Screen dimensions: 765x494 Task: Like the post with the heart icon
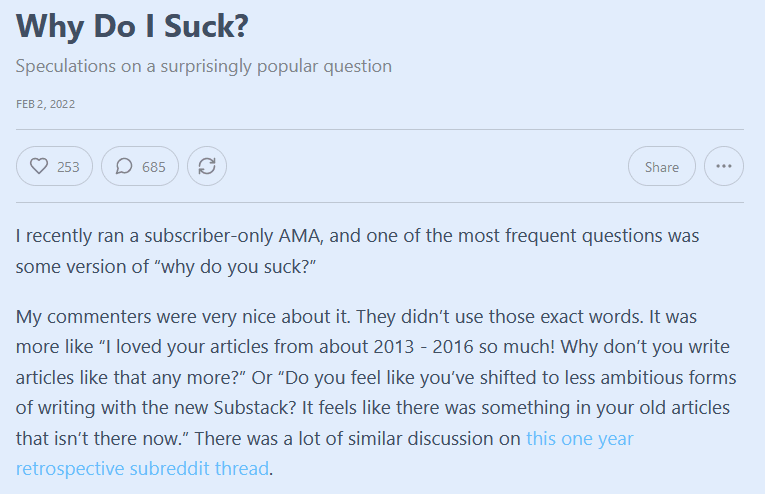[39, 166]
